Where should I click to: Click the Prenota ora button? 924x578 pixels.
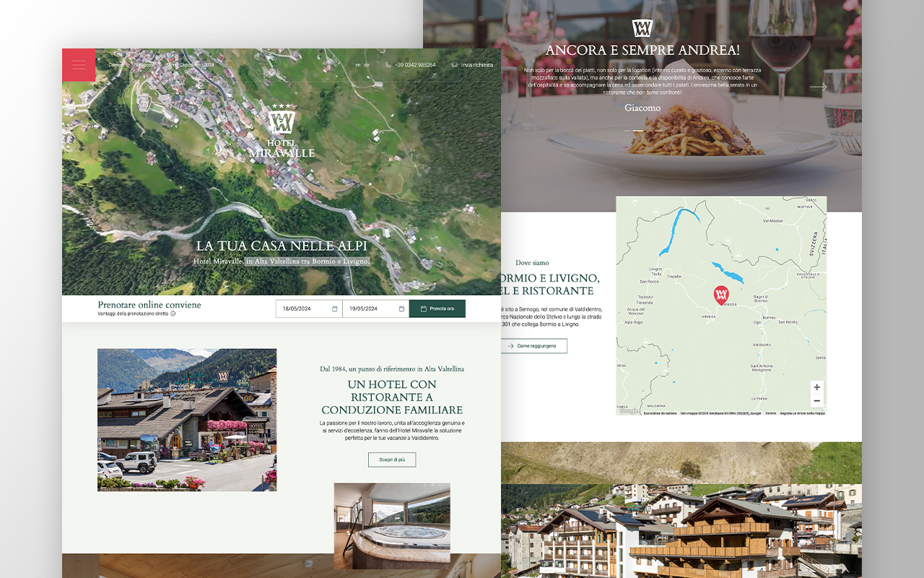pyautogui.click(x=437, y=309)
